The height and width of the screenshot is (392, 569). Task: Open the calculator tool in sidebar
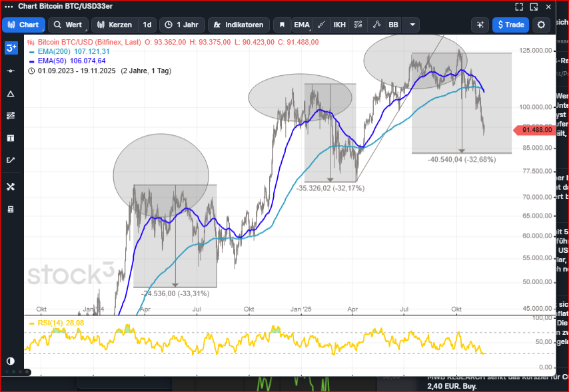pos(11,209)
